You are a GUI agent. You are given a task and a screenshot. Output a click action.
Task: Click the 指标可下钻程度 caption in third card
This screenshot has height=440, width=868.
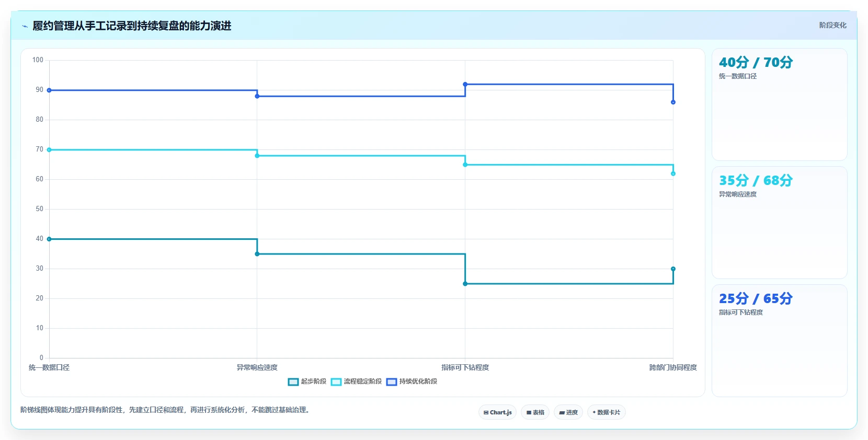(741, 312)
